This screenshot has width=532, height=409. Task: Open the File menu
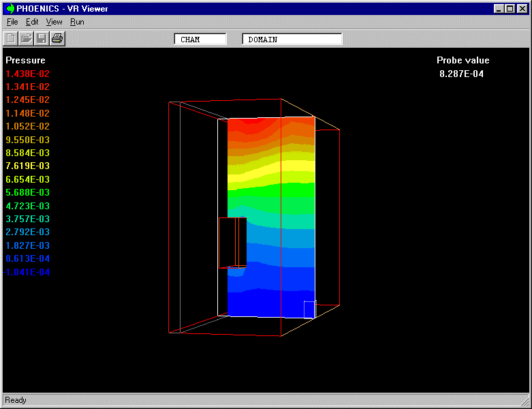point(12,22)
